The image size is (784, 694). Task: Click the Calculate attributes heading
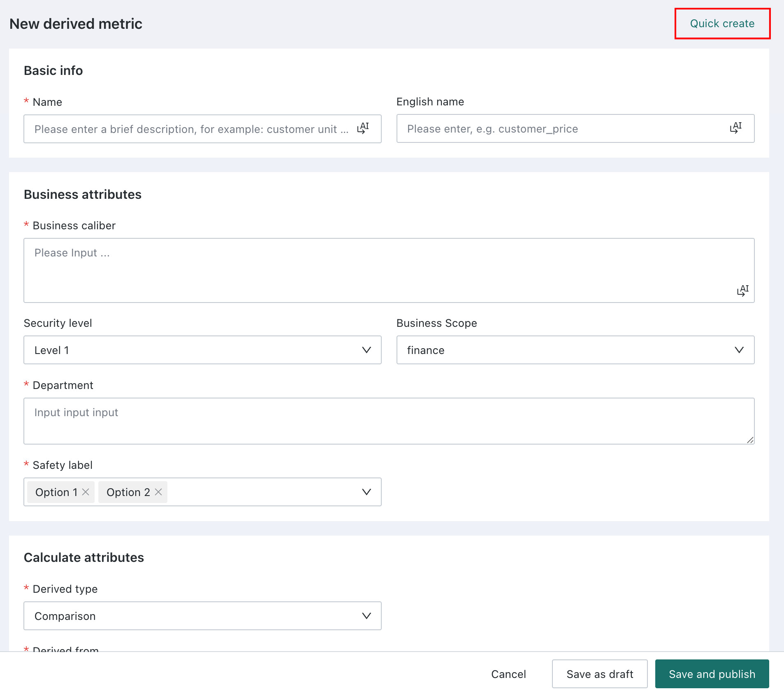click(84, 557)
